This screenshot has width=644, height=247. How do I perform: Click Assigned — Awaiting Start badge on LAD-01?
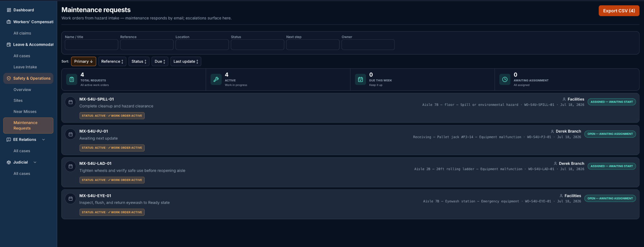click(x=612, y=166)
